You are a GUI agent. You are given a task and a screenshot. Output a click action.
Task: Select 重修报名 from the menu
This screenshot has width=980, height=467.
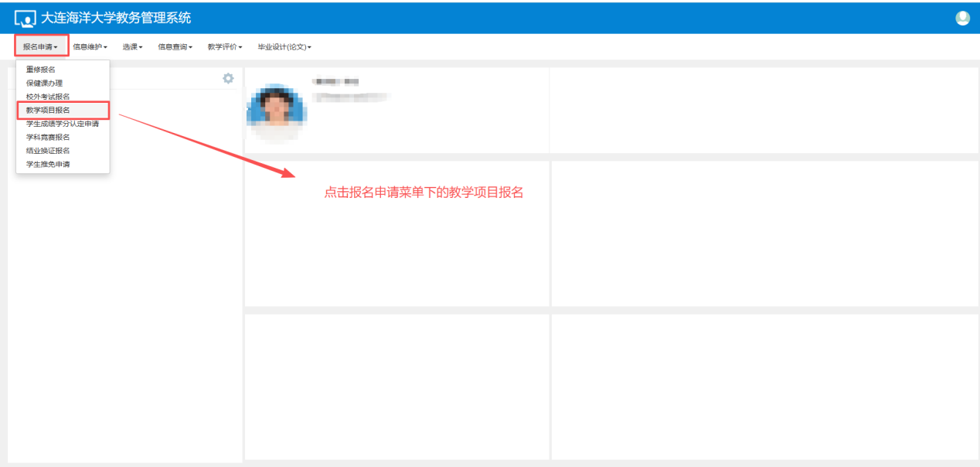[x=41, y=70]
